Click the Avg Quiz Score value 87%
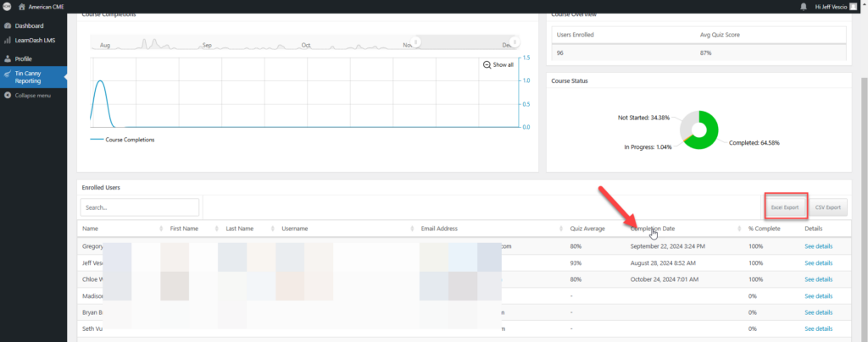This screenshot has height=342, width=868. (706, 53)
